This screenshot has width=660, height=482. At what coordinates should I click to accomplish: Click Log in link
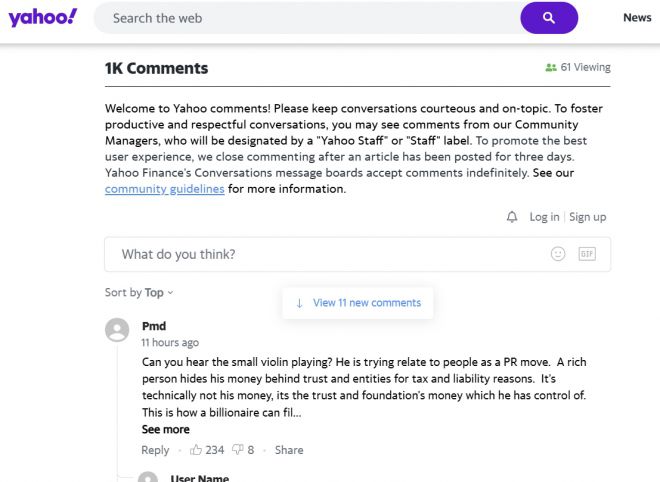(x=544, y=217)
